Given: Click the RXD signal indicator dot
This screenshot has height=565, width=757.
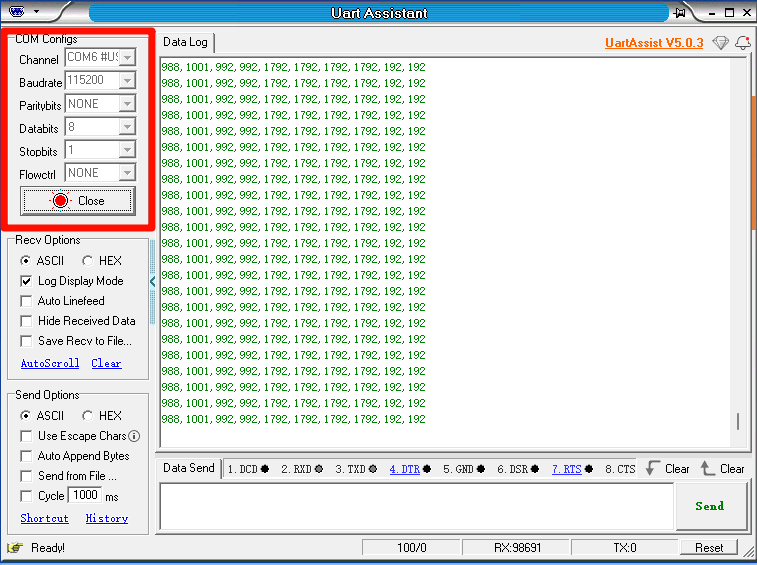Looking at the screenshot, I should coord(319,469).
